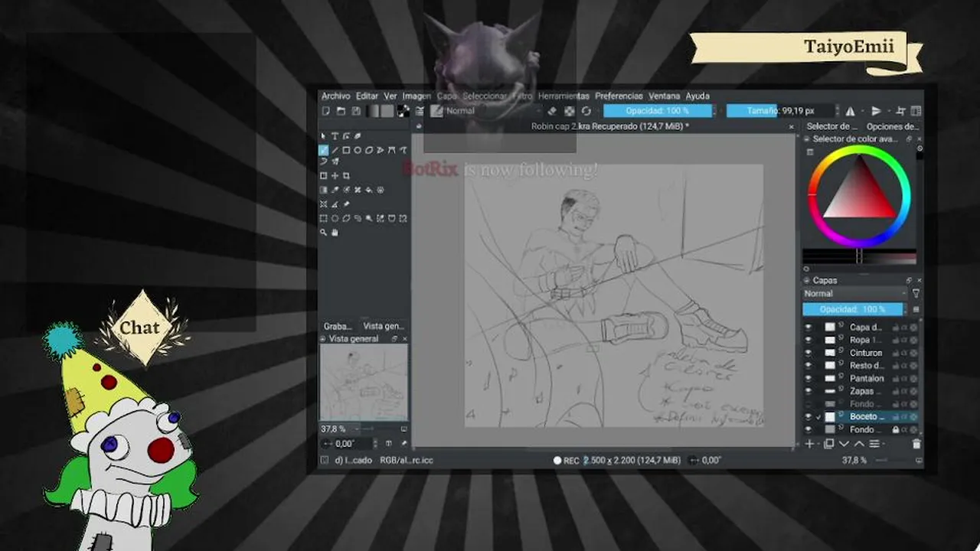Open the Ayuda menu
This screenshot has width=980, height=551.
pos(697,96)
